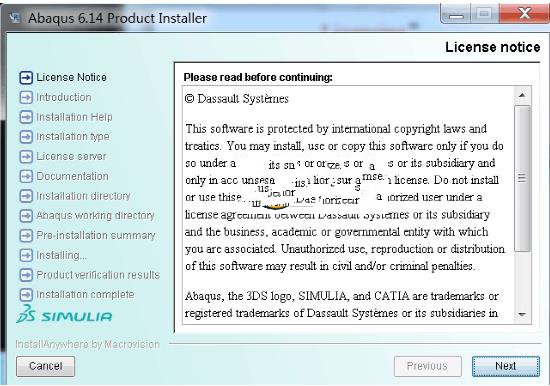Select the Installation type step label
The height and width of the screenshot is (386, 550).
(73, 137)
